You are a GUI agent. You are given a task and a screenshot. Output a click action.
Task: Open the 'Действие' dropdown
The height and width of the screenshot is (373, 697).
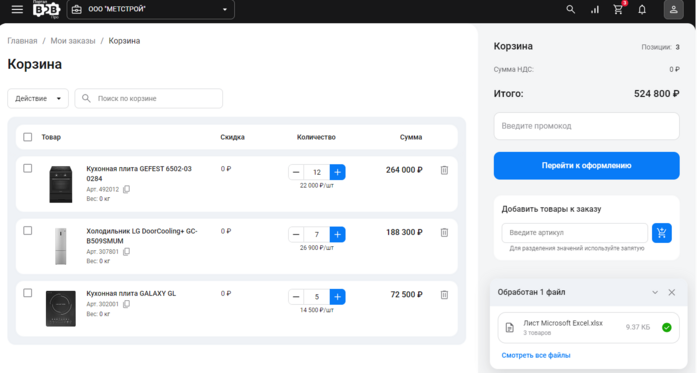(x=38, y=98)
